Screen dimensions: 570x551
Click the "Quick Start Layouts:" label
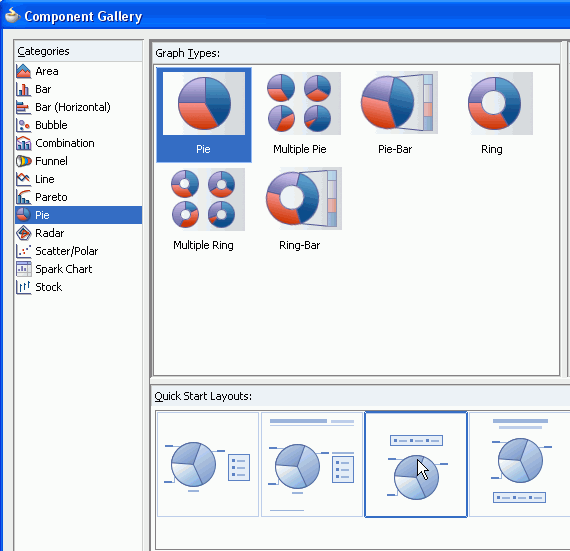203,396
